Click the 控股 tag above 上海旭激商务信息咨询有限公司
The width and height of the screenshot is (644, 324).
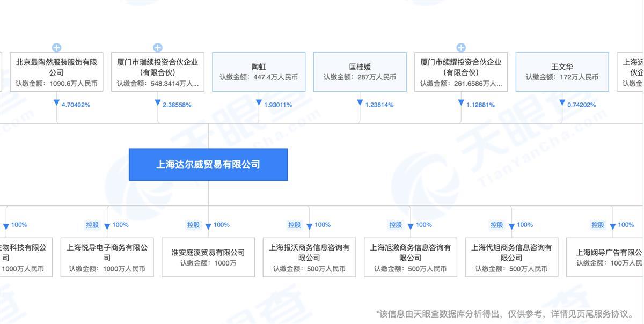coord(396,225)
